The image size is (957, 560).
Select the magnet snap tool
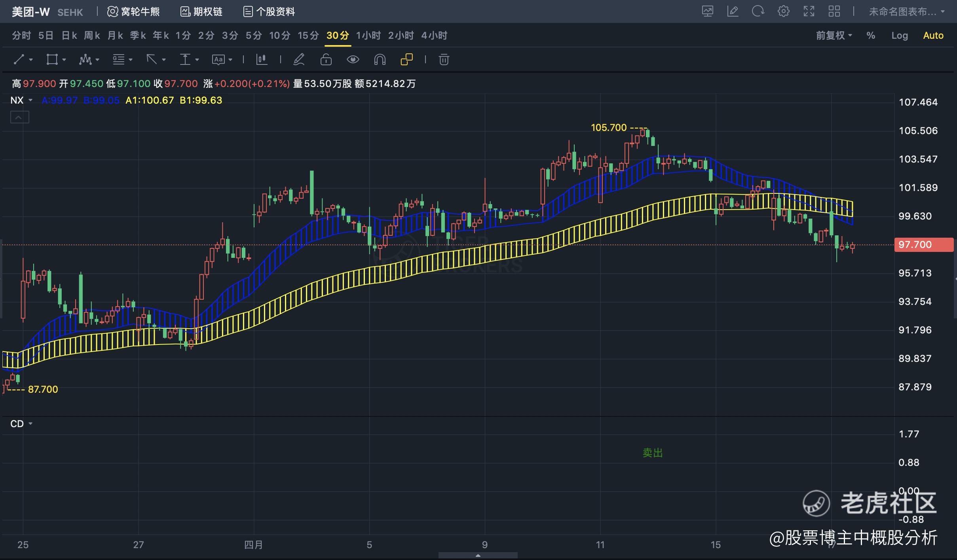[x=379, y=60]
